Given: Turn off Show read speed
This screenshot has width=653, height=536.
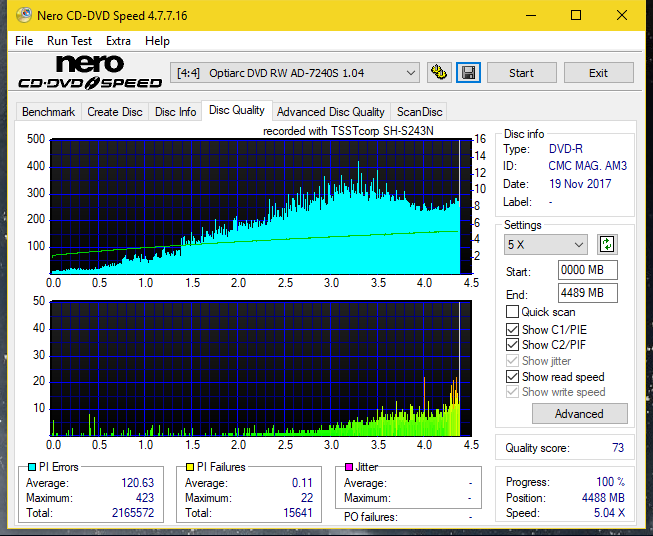Looking at the screenshot, I should tap(512, 376).
